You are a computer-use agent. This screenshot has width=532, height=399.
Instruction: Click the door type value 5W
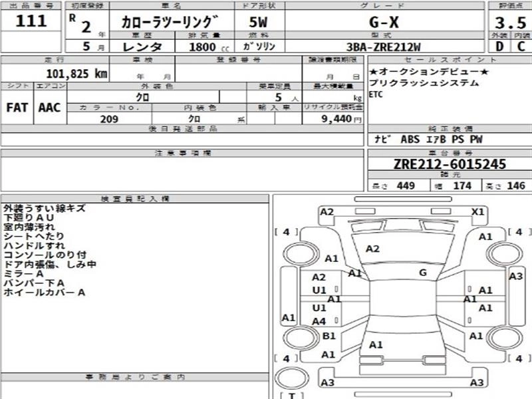(x=259, y=23)
